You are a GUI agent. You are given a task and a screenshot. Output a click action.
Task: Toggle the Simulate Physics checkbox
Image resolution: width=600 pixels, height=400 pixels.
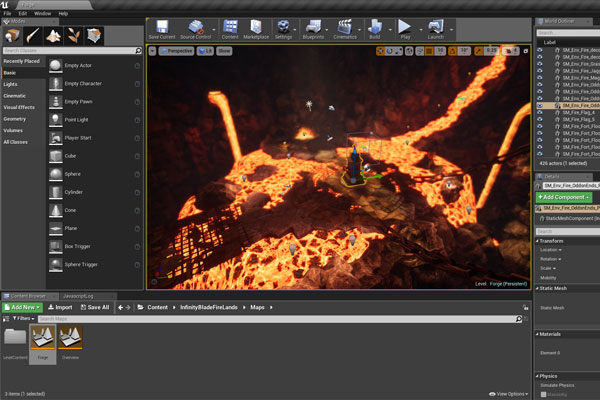coord(543,394)
